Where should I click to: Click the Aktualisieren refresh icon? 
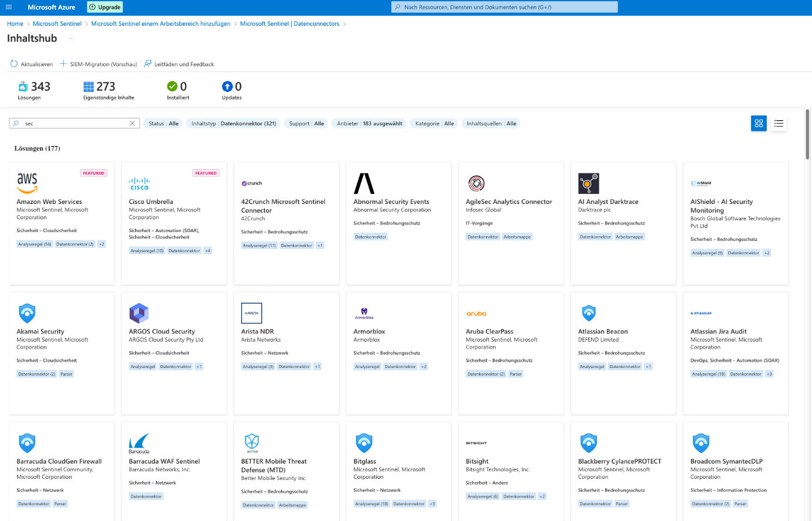click(14, 64)
